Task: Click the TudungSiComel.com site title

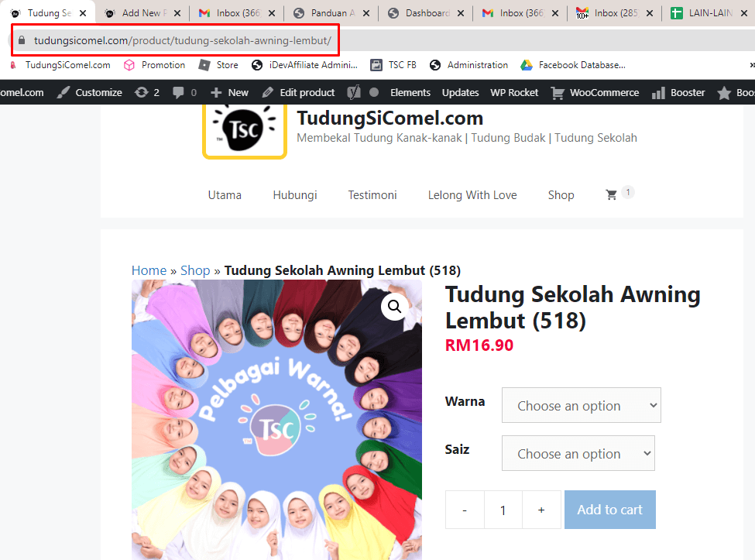Action: (390, 118)
